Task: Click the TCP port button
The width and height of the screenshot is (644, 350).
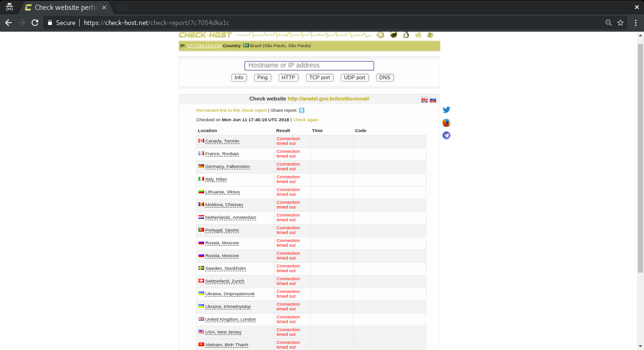Action: (320, 78)
